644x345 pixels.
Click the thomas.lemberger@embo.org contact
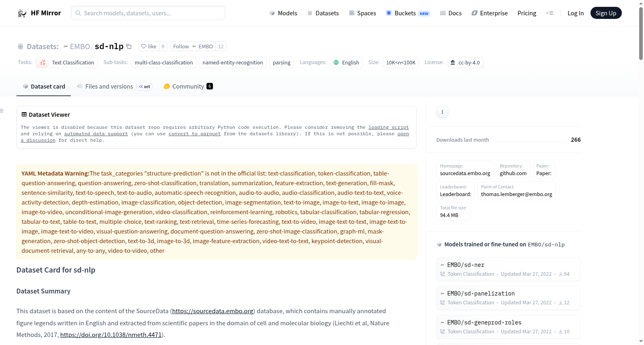[x=516, y=194]
